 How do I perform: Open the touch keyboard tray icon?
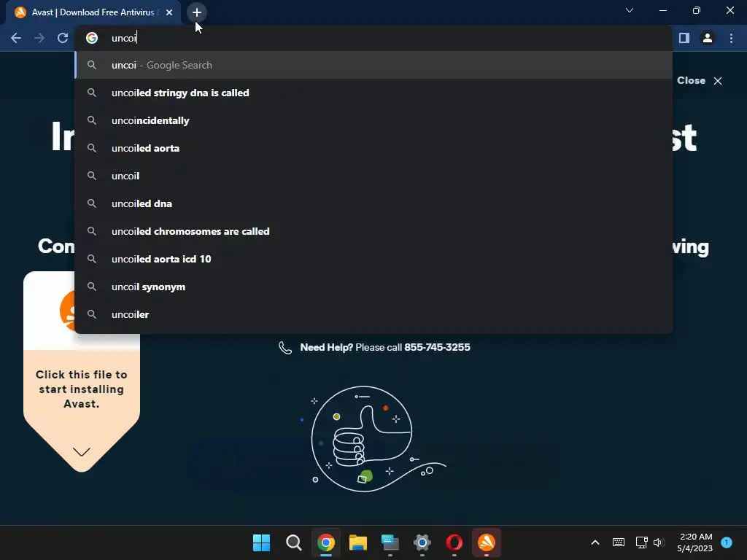[x=619, y=542]
